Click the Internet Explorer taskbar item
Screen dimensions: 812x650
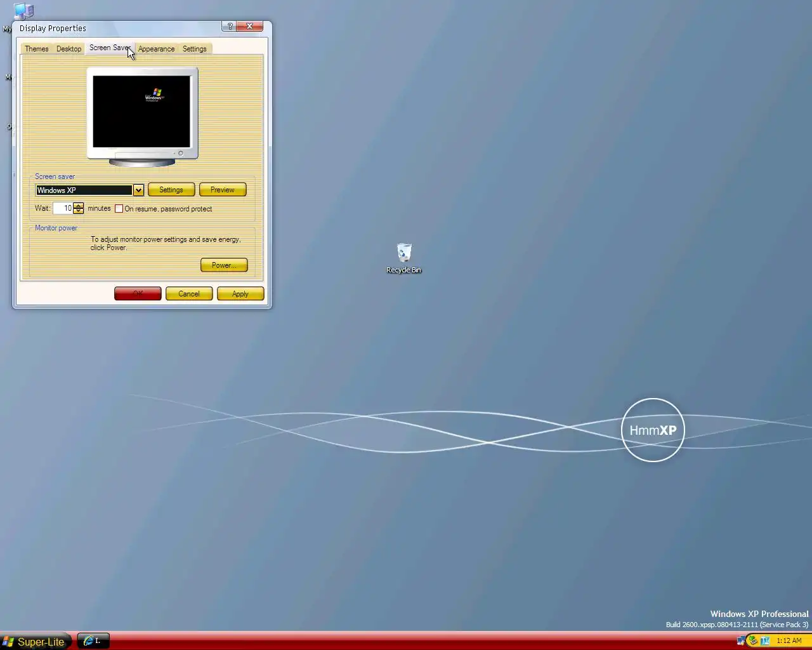[x=93, y=641]
